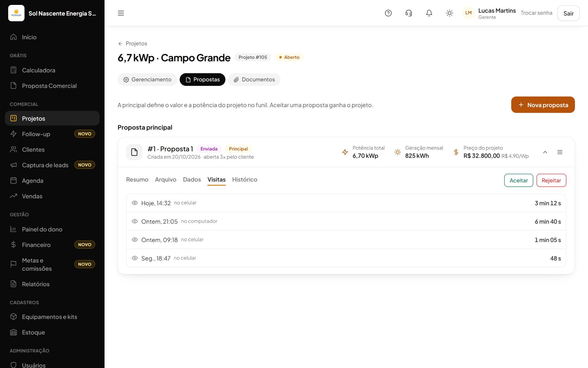Click the Sol Nascente company logo
588x368 pixels.
click(16, 13)
